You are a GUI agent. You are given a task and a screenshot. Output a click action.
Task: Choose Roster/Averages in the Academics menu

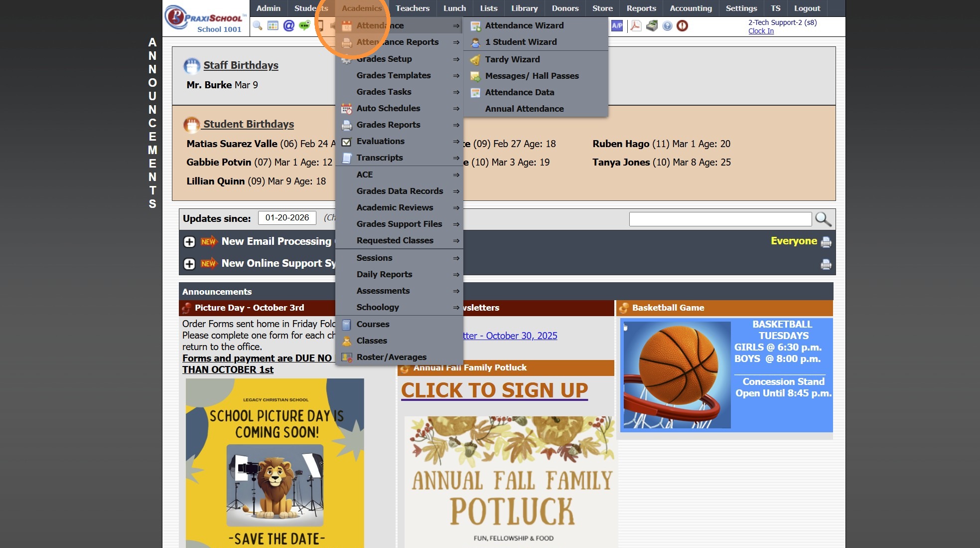pyautogui.click(x=391, y=357)
